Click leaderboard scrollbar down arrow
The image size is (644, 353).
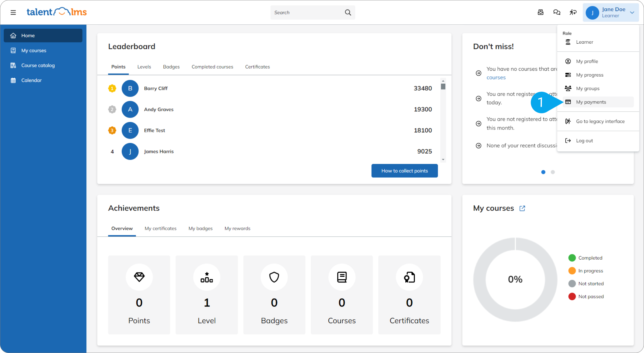[x=443, y=160]
